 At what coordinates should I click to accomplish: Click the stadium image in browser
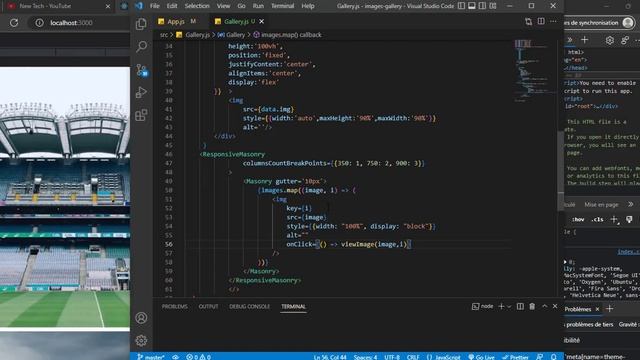pos(64,197)
